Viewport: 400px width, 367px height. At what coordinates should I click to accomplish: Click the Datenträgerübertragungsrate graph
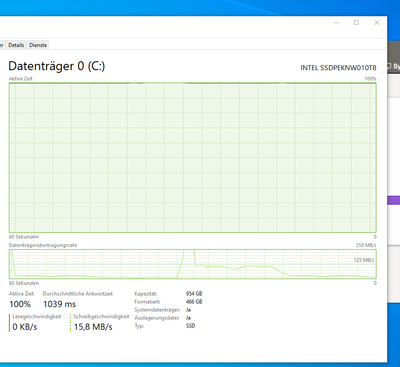[193, 264]
